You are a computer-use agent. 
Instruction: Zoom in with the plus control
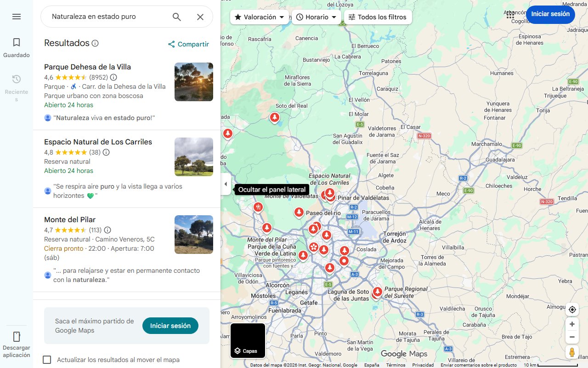572,324
